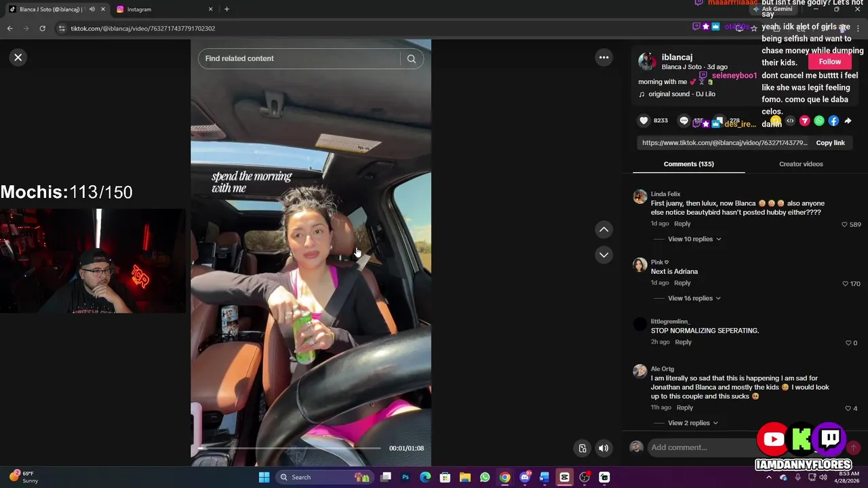The image size is (868, 488).
Task: Click the video share URL text
Action: 725,143
